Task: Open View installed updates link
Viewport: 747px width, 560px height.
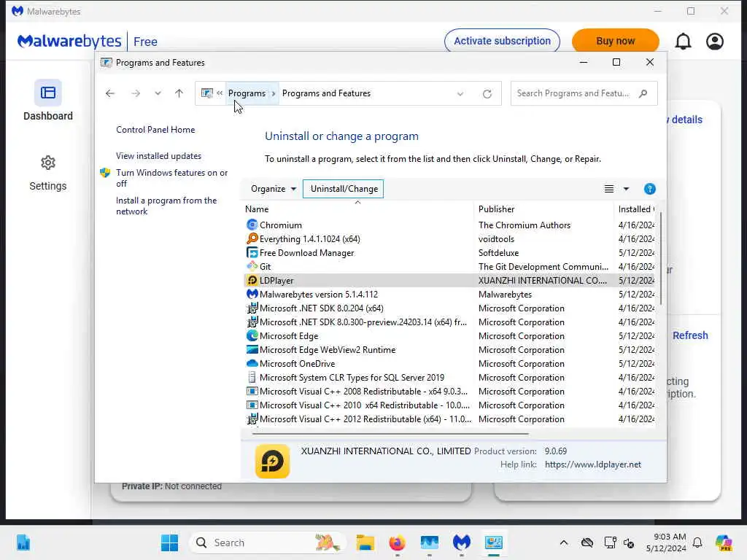Action: click(158, 156)
